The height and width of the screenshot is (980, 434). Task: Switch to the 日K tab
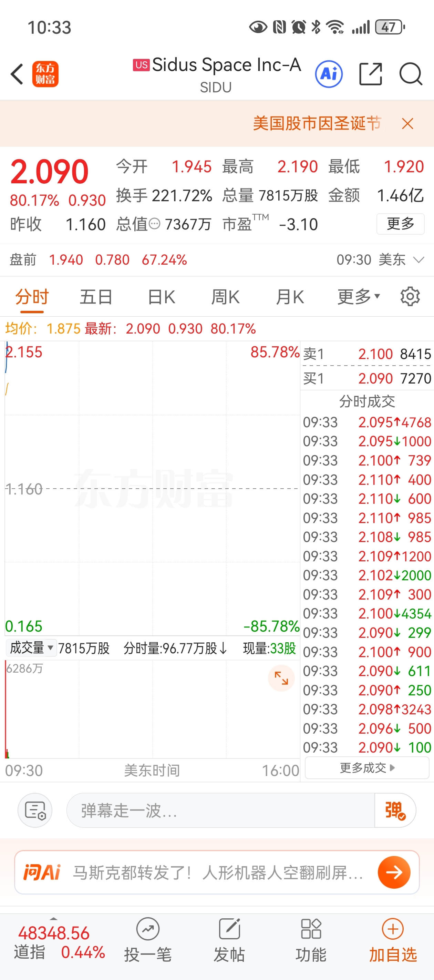[161, 297]
